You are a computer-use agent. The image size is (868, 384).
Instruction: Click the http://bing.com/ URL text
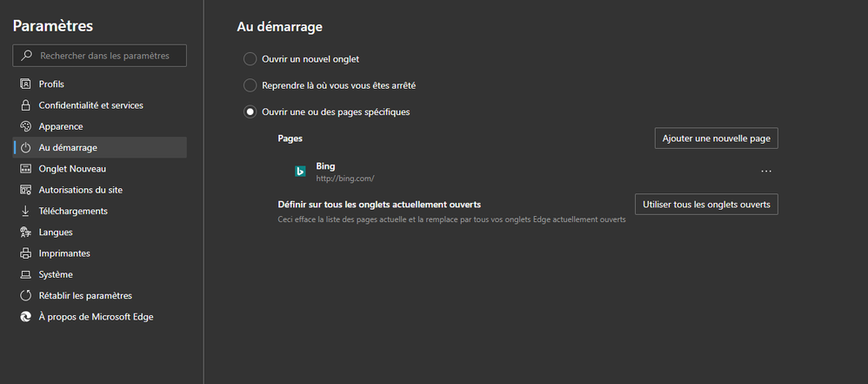tap(345, 179)
